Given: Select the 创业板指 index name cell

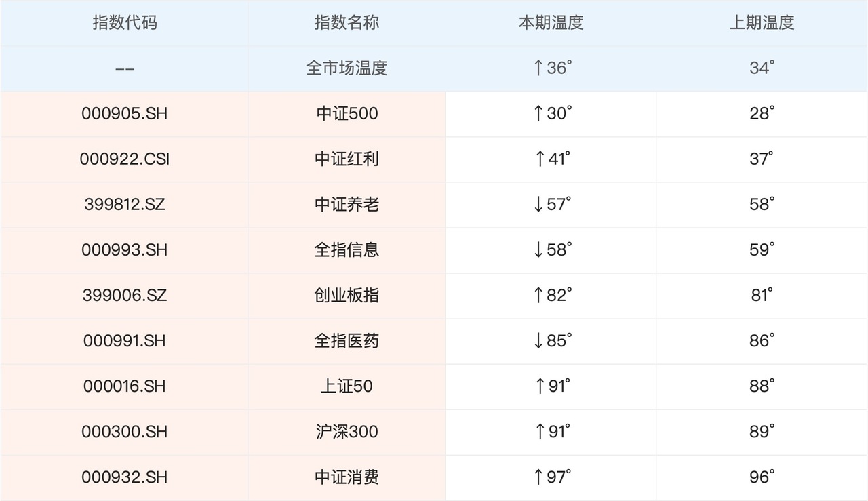Looking at the screenshot, I should pos(347,295).
